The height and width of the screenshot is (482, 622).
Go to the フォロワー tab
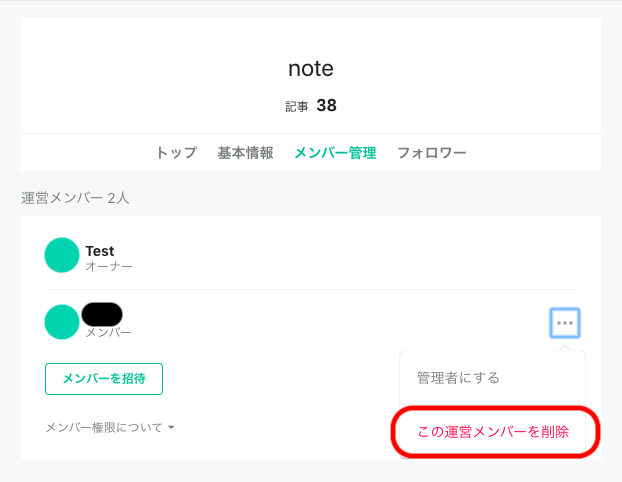tap(432, 152)
